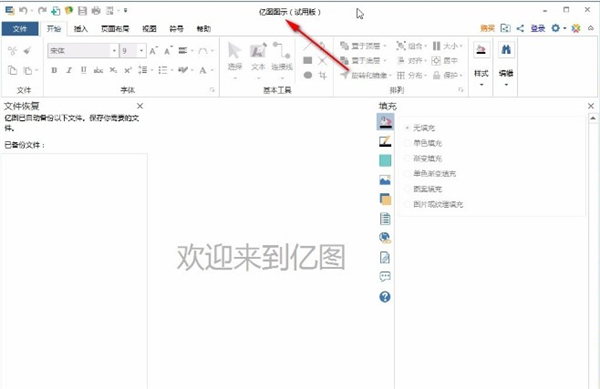Expand the 置于顶层 dropdown
Screen dimensions: 600x389
(385, 46)
